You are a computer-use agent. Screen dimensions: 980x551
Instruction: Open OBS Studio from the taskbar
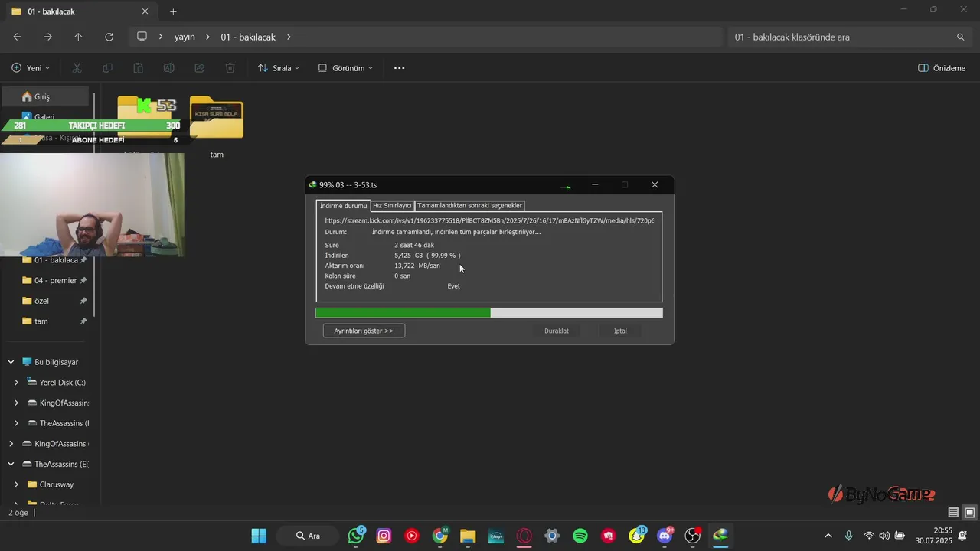pos(693,536)
